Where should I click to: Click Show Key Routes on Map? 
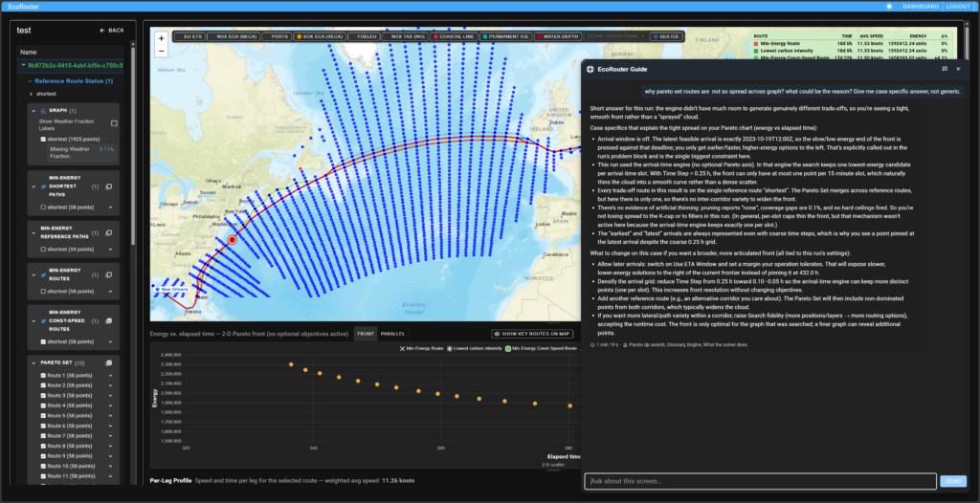point(532,335)
